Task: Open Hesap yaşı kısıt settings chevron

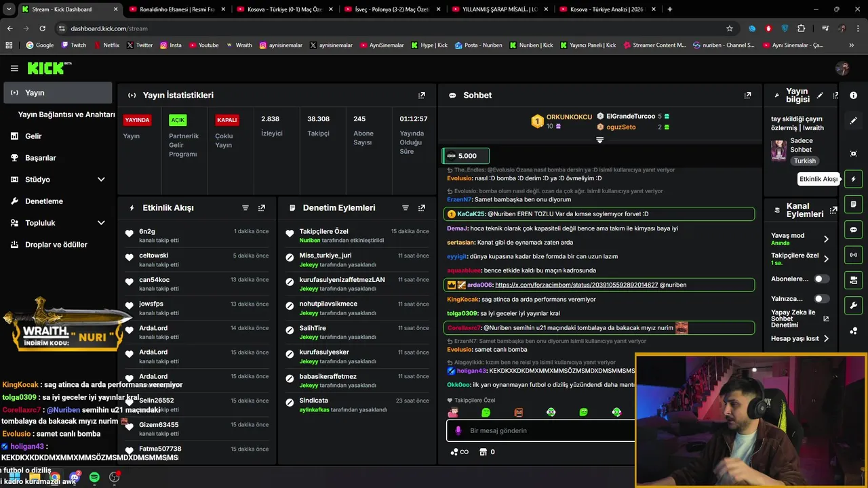Action: click(826, 338)
